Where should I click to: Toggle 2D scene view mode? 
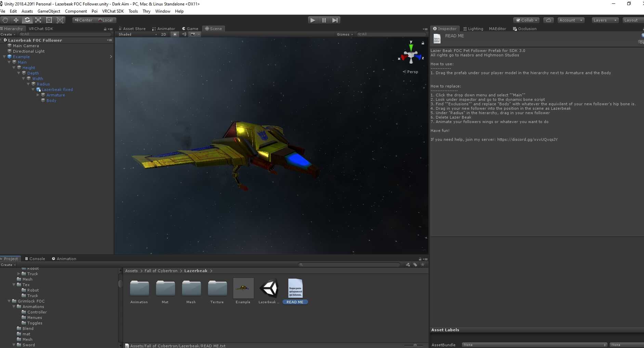coord(163,34)
